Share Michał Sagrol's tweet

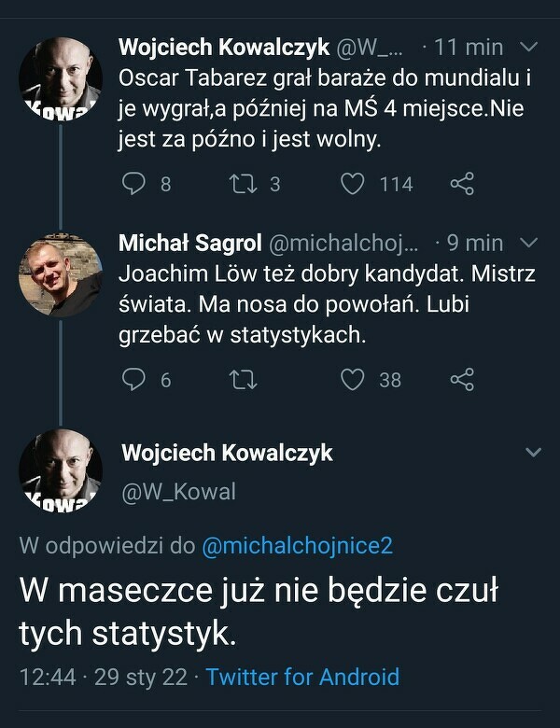[x=462, y=379]
